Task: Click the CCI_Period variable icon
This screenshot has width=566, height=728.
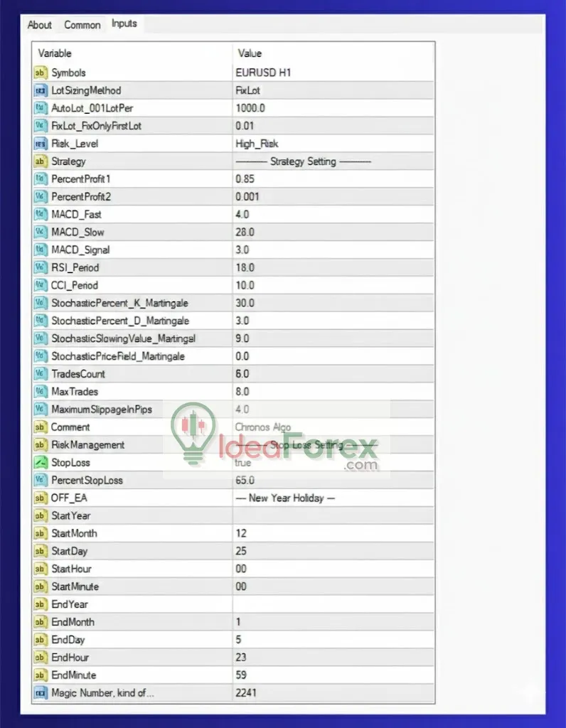Action: [41, 286]
